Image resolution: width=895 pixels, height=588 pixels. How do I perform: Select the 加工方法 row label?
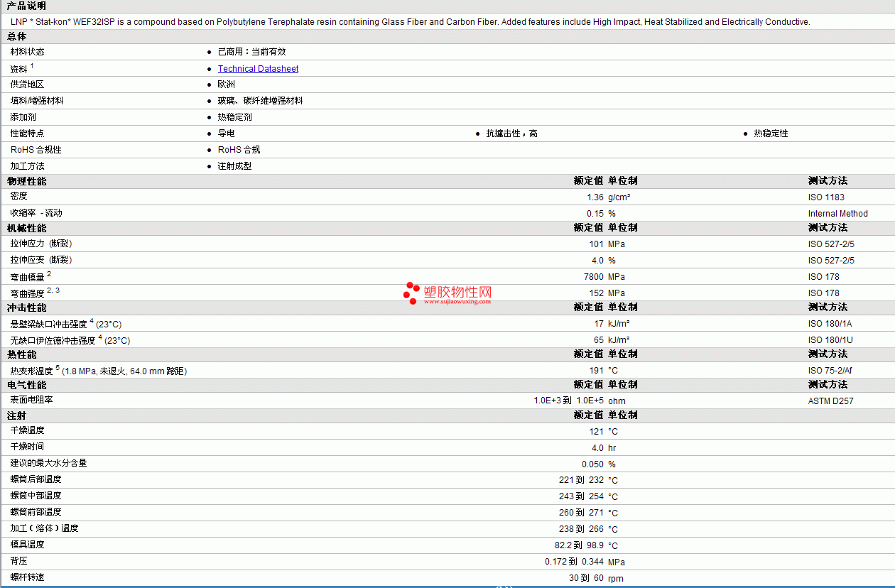click(27, 166)
